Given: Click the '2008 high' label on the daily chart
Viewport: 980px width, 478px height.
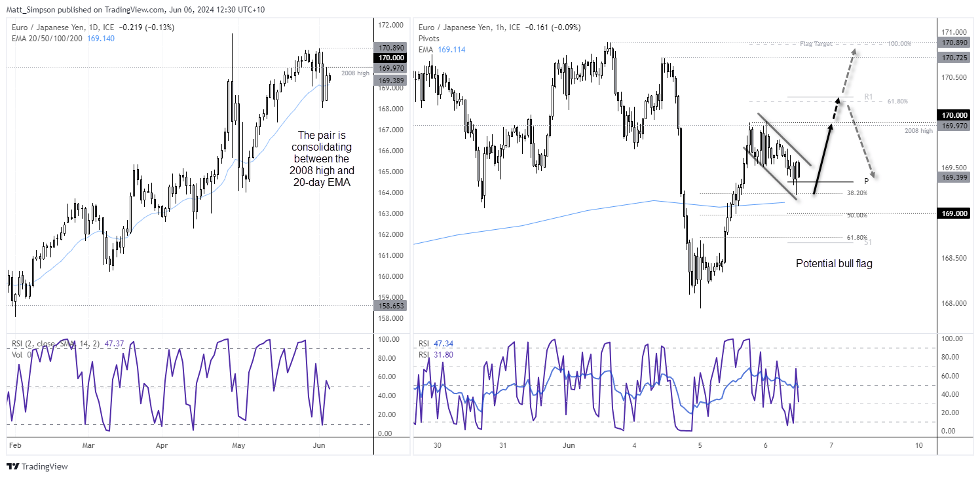Looking at the screenshot, I should pyautogui.click(x=355, y=73).
